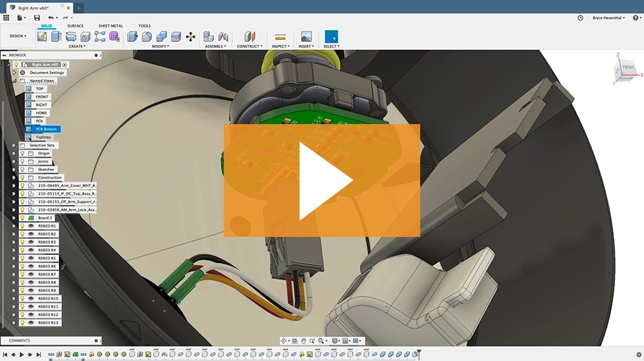Toggle visibility bulb of Construction folder
Viewport: 644px width, 361px height.
[x=22, y=177]
